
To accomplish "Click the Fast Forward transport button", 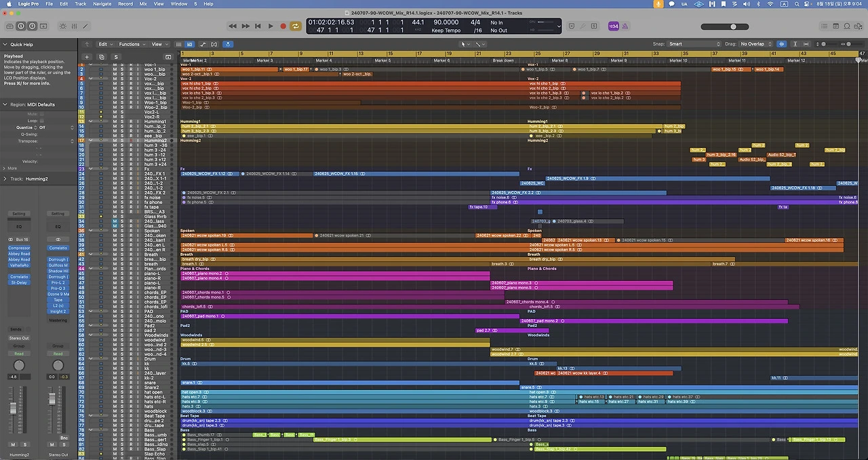I will (245, 26).
